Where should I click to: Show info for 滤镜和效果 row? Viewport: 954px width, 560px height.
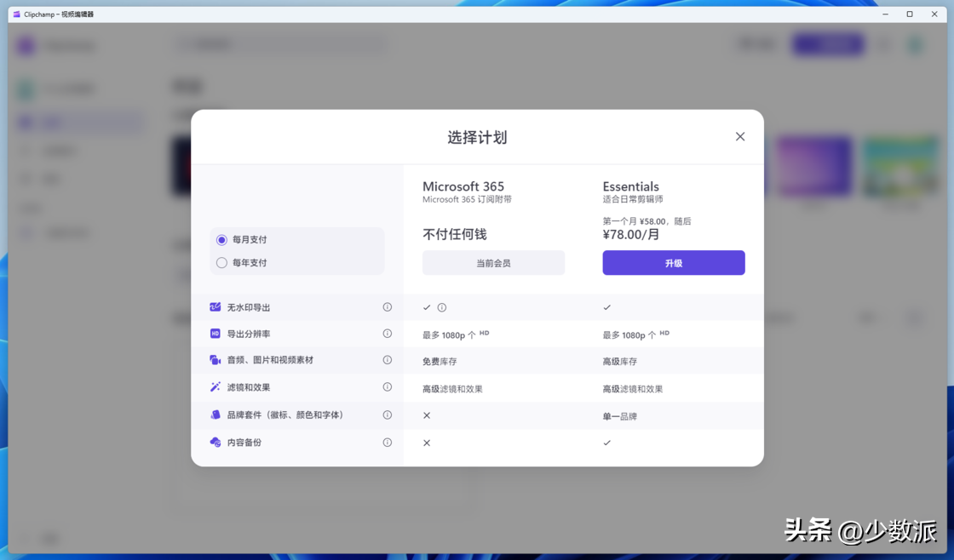click(388, 387)
